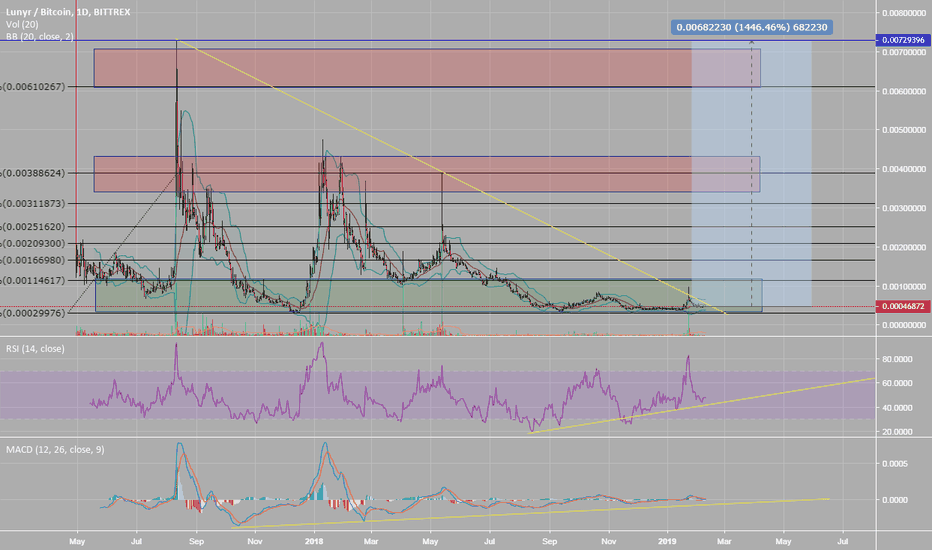The width and height of the screenshot is (932, 550).
Task: Click 0.00500000 on the price axis
Action: click(903, 130)
